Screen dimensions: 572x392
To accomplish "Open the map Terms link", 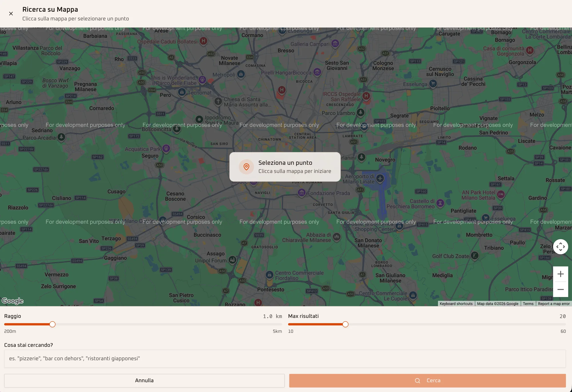I will point(528,304).
